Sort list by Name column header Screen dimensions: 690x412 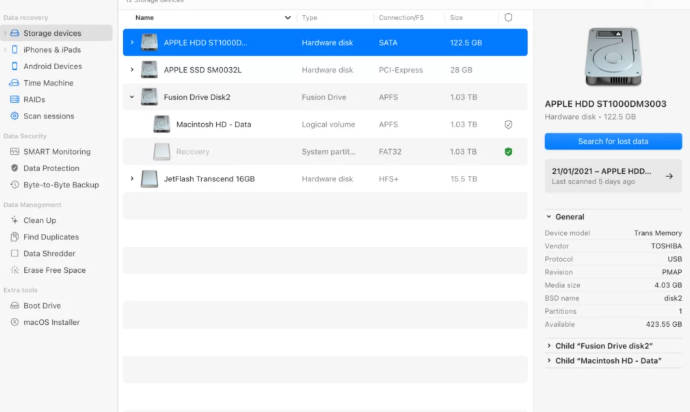[x=145, y=18]
